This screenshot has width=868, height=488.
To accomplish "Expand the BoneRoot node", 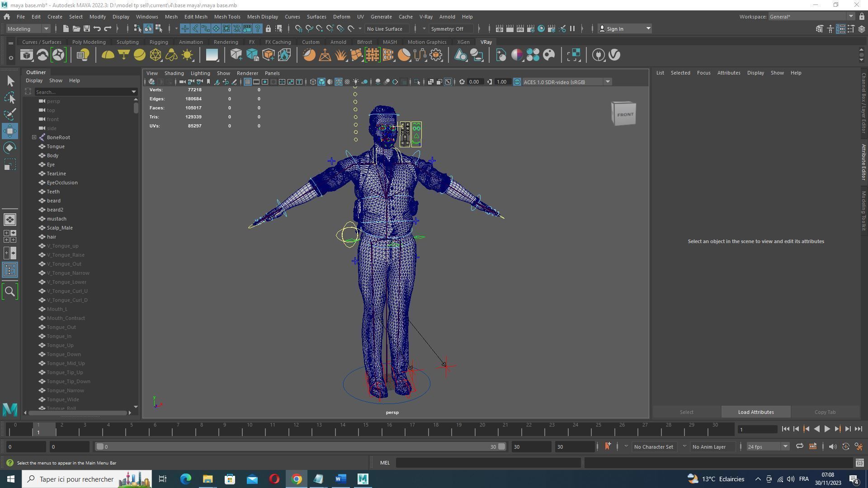I will click(34, 137).
